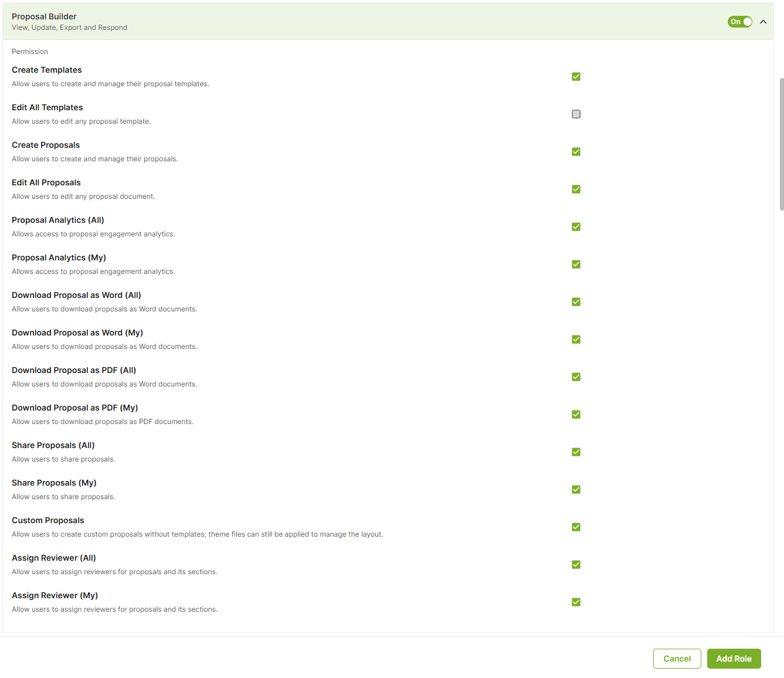Click Download Proposal as PDF (All) label
Viewport: 784px width, 678px height.
pos(74,370)
